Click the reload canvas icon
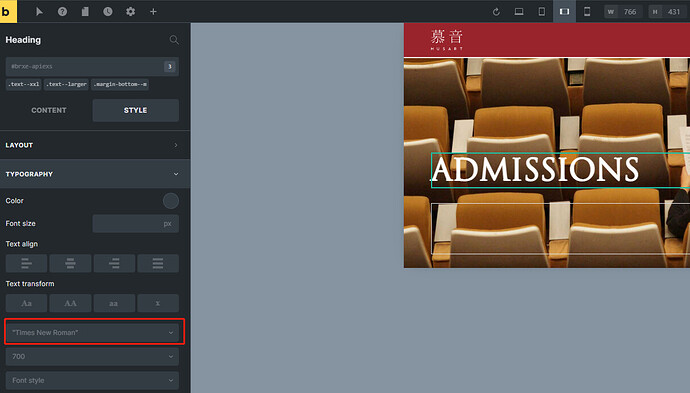The image size is (690, 393). pos(496,12)
